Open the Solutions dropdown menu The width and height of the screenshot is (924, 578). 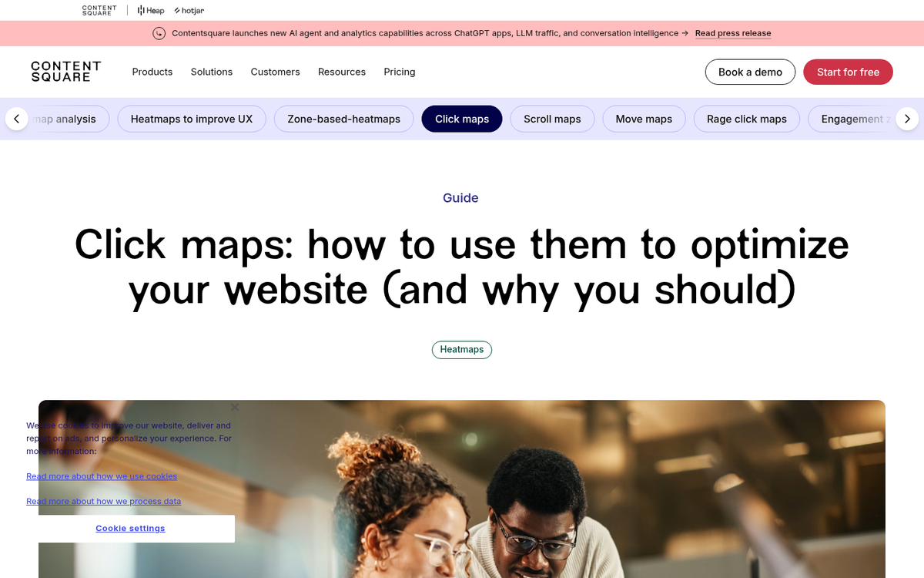click(x=212, y=72)
